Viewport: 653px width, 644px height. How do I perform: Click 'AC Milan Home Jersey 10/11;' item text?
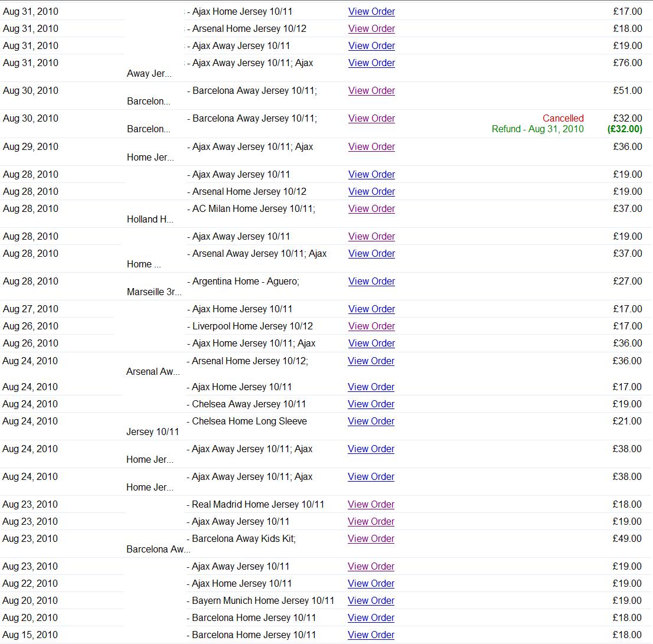coord(254,209)
